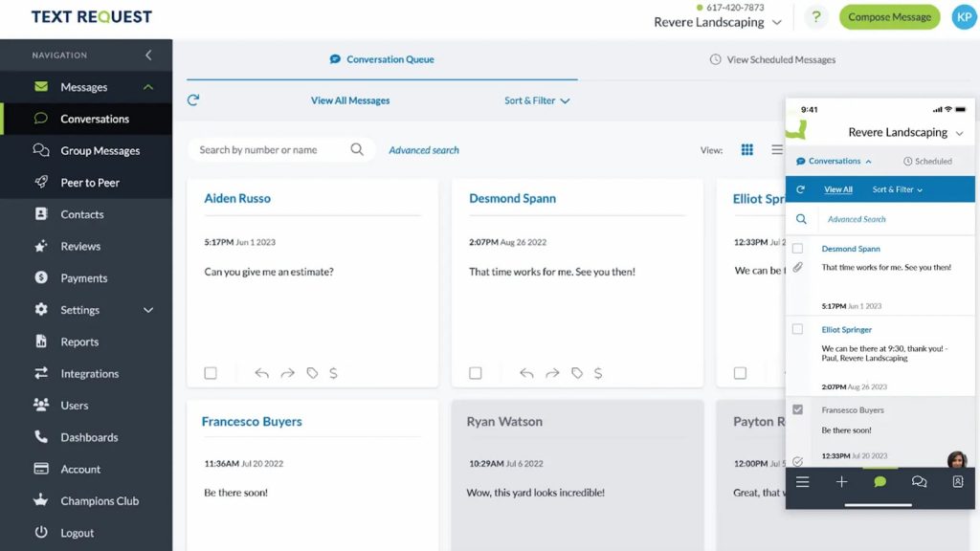
Task: Click reply arrow on Aiden Russo card
Action: (x=261, y=373)
